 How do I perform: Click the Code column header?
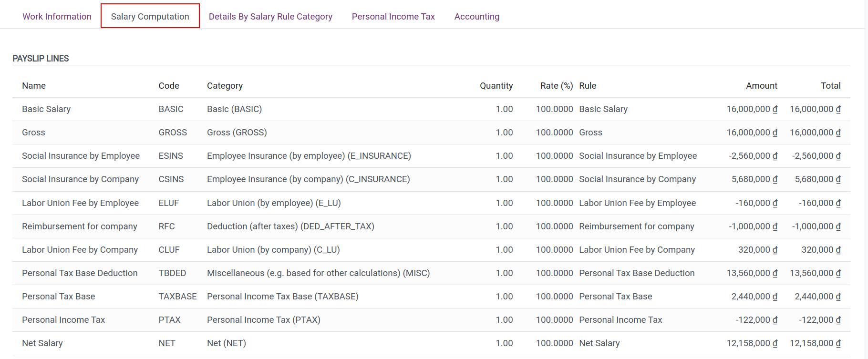tap(169, 86)
